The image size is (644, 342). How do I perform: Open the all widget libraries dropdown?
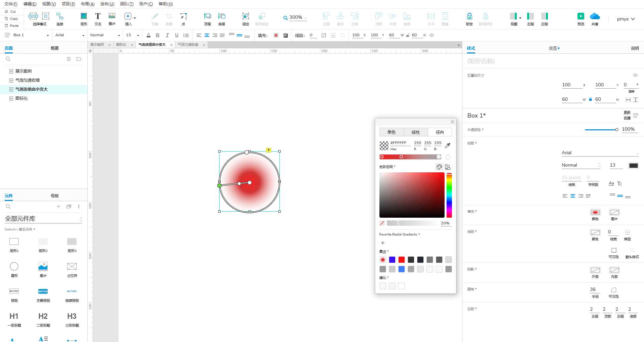click(x=43, y=219)
